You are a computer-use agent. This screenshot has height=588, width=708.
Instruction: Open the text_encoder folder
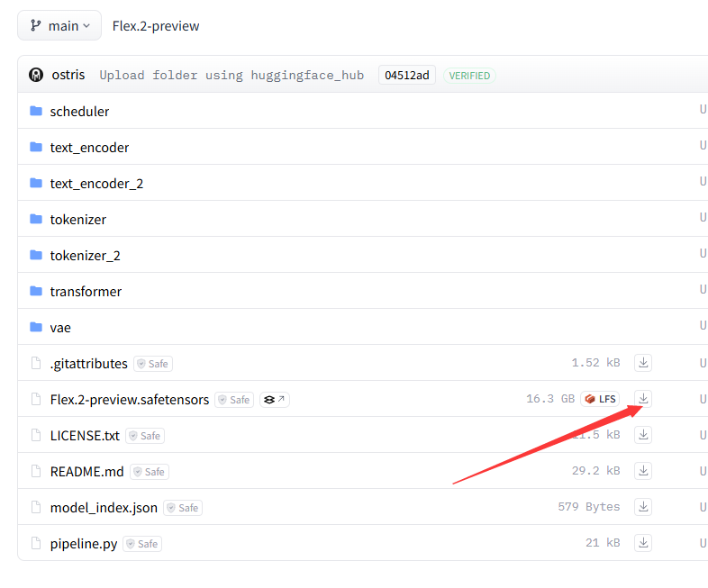coord(89,147)
